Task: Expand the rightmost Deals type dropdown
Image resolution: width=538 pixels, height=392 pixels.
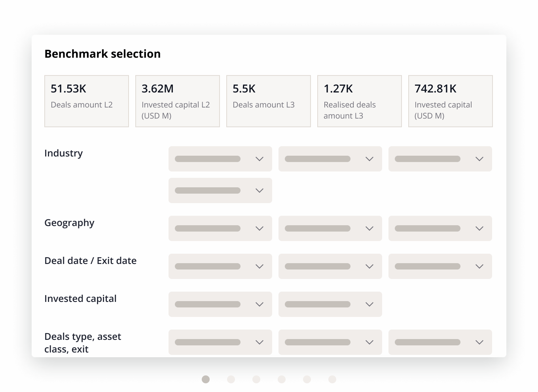Action: tap(440, 342)
